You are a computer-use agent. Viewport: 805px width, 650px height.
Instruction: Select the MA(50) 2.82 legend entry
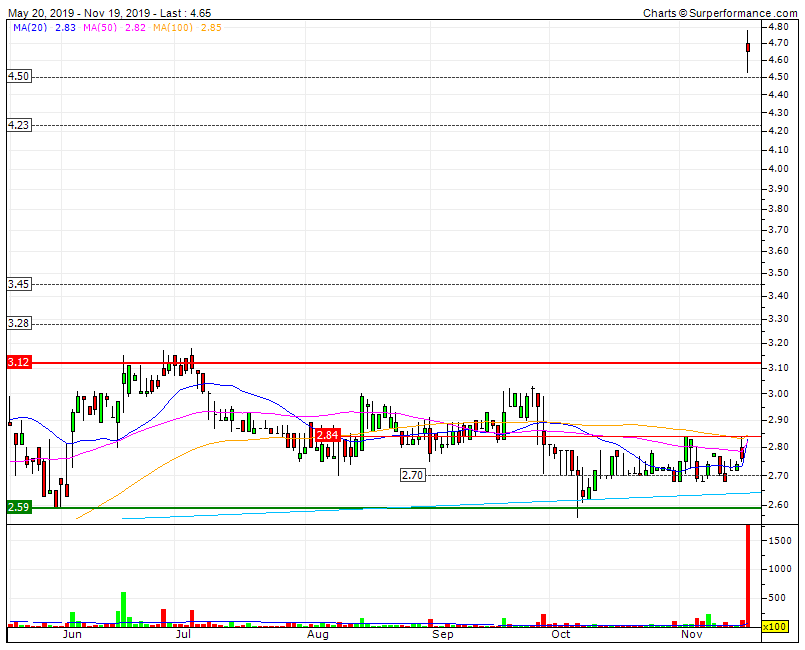click(x=114, y=28)
